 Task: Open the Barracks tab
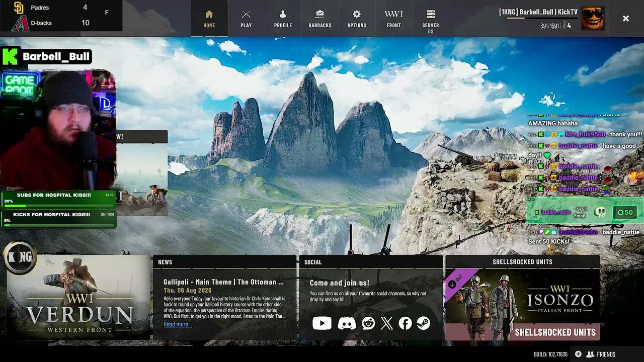(x=320, y=19)
